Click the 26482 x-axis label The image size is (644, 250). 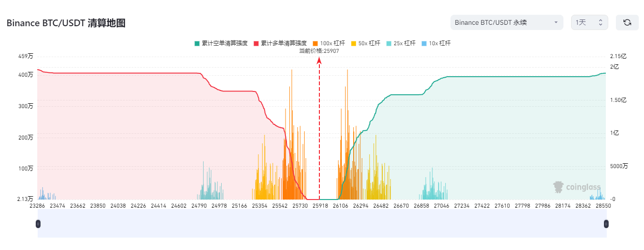[381, 206]
